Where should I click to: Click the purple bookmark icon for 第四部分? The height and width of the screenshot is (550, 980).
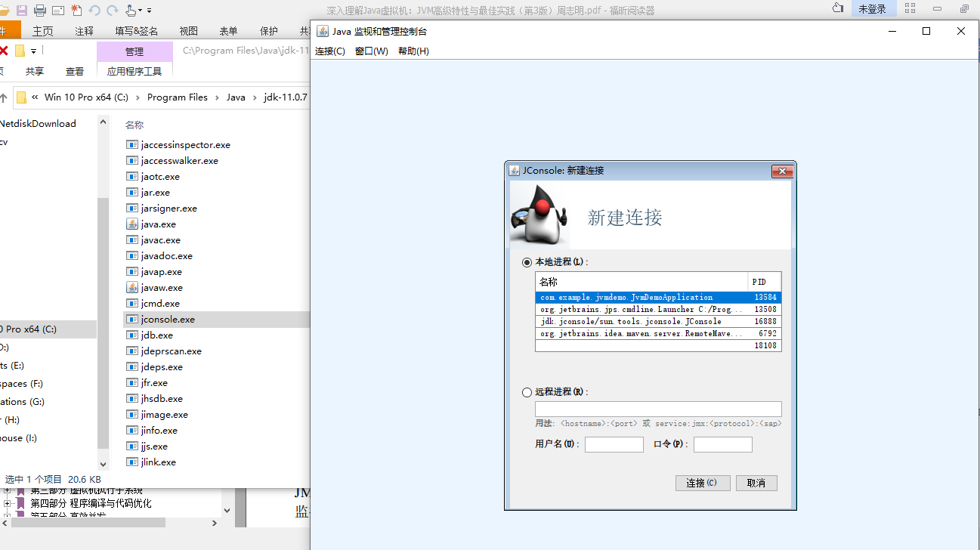tap(21, 503)
